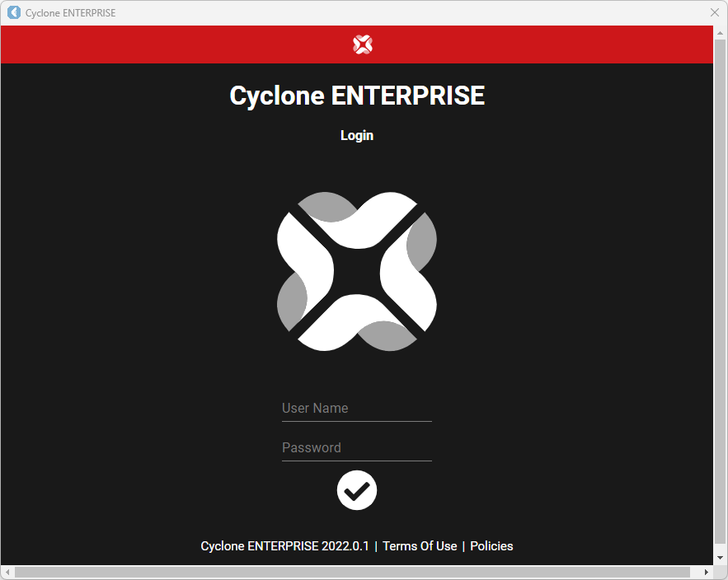Focus the Password input field
The width and height of the screenshot is (728, 580).
(357, 447)
